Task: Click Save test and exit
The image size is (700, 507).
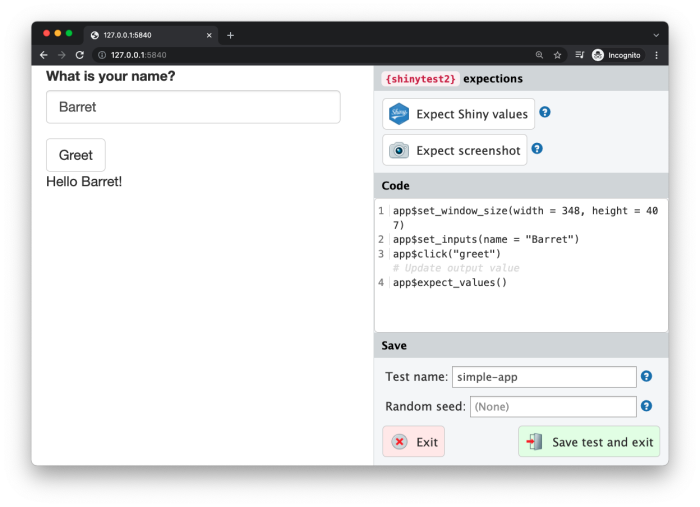Action: pyautogui.click(x=589, y=441)
